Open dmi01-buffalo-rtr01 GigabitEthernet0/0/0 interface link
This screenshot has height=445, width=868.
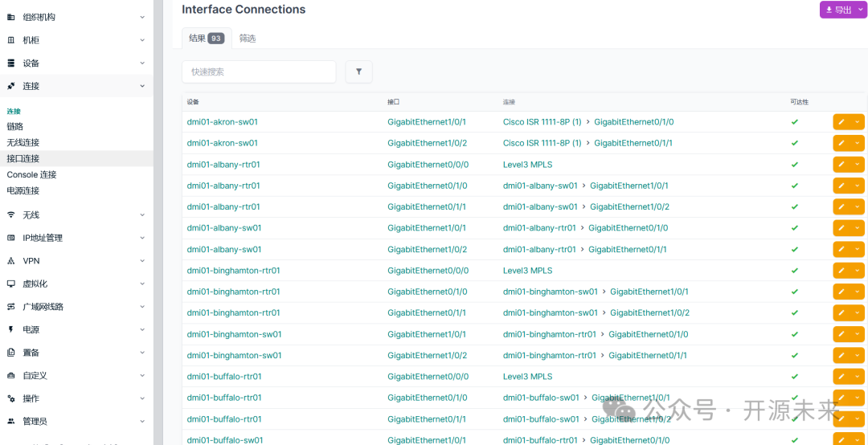428,377
